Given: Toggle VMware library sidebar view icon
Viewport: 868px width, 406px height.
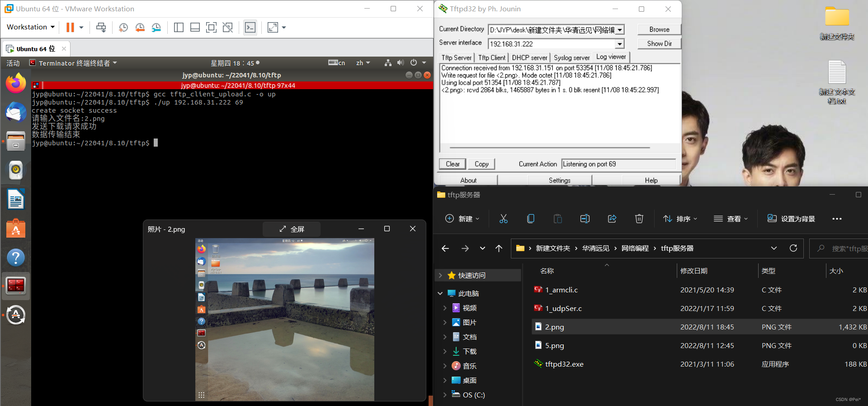Looking at the screenshot, I should point(179,28).
